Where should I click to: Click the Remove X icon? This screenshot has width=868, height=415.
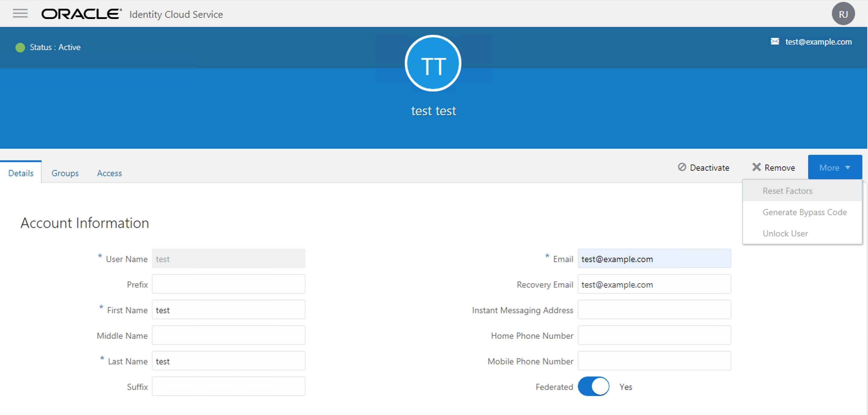point(756,167)
